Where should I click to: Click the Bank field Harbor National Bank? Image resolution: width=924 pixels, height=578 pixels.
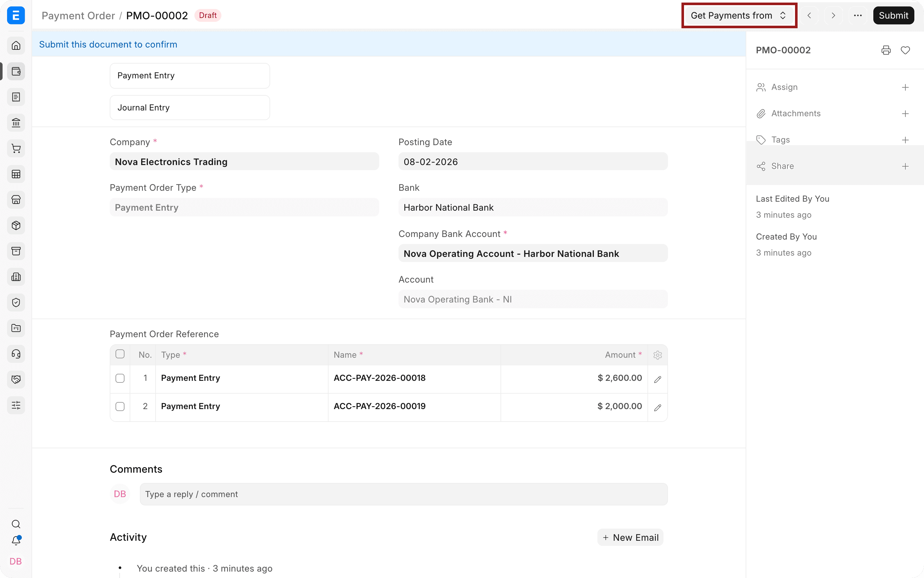(533, 207)
